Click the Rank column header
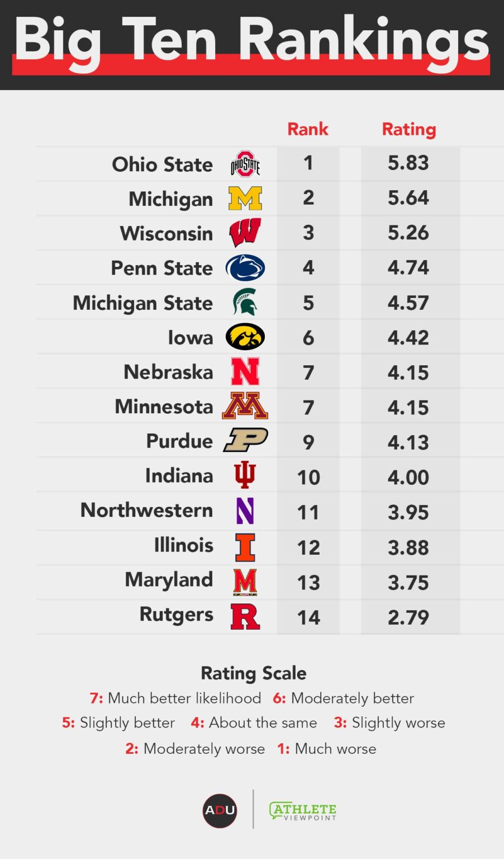Image resolution: width=504 pixels, height=859 pixels. tap(308, 129)
